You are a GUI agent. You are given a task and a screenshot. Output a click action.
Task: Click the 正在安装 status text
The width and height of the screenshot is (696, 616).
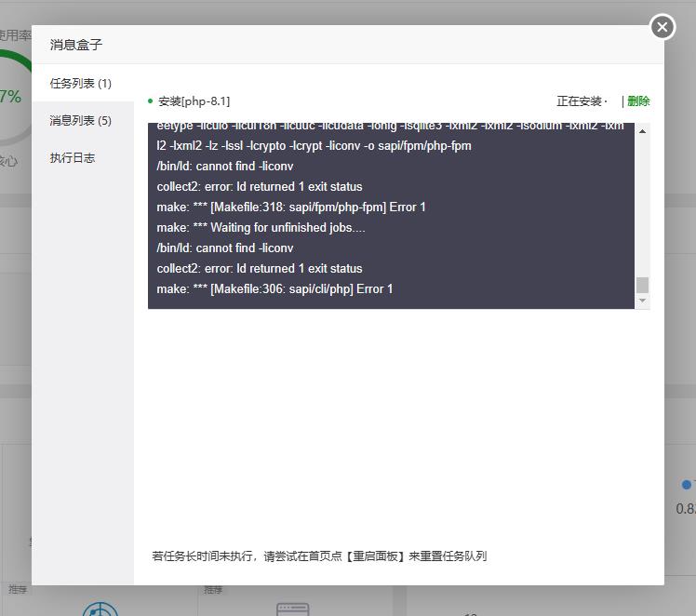(x=582, y=101)
